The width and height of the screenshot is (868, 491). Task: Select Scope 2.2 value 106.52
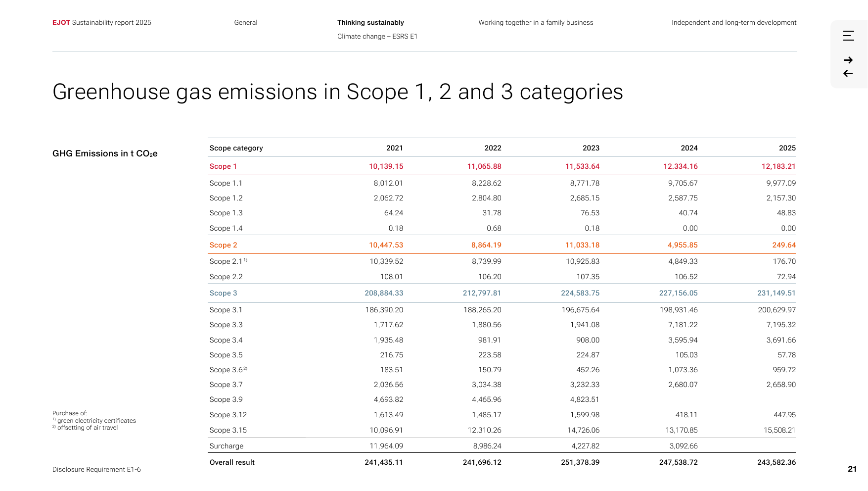click(686, 277)
